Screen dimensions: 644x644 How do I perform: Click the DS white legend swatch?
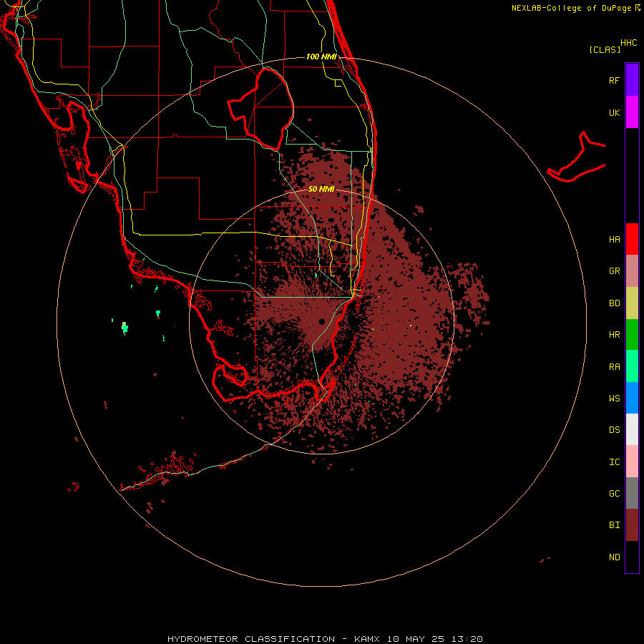[632, 429]
